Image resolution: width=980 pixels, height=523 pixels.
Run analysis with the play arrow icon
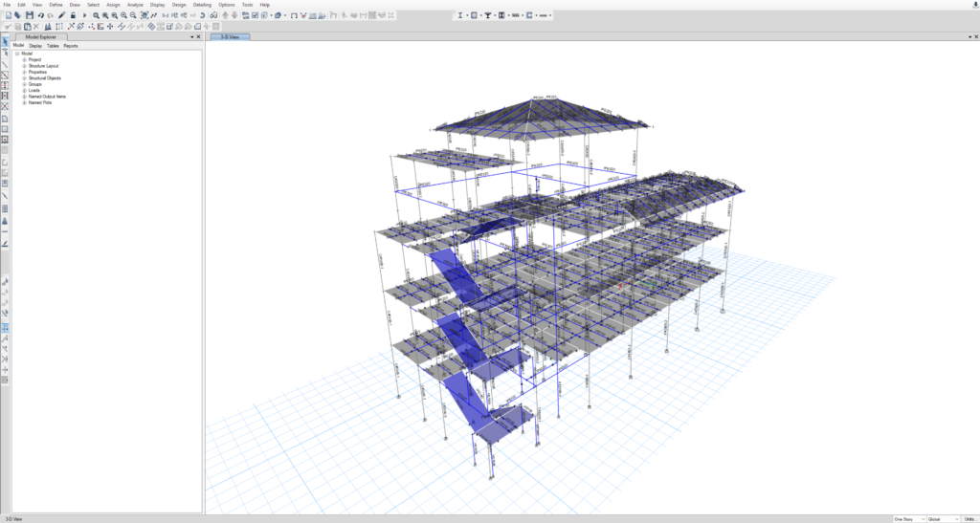coord(84,15)
